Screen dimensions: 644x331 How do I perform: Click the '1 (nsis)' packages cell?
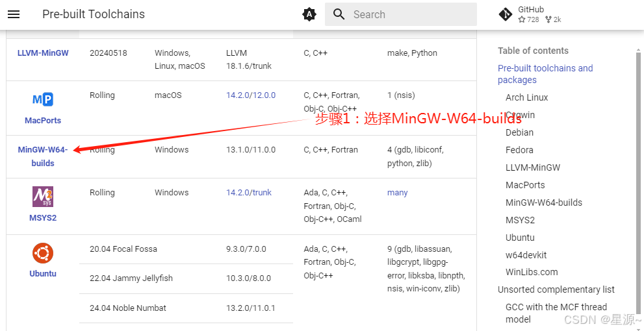401,95
